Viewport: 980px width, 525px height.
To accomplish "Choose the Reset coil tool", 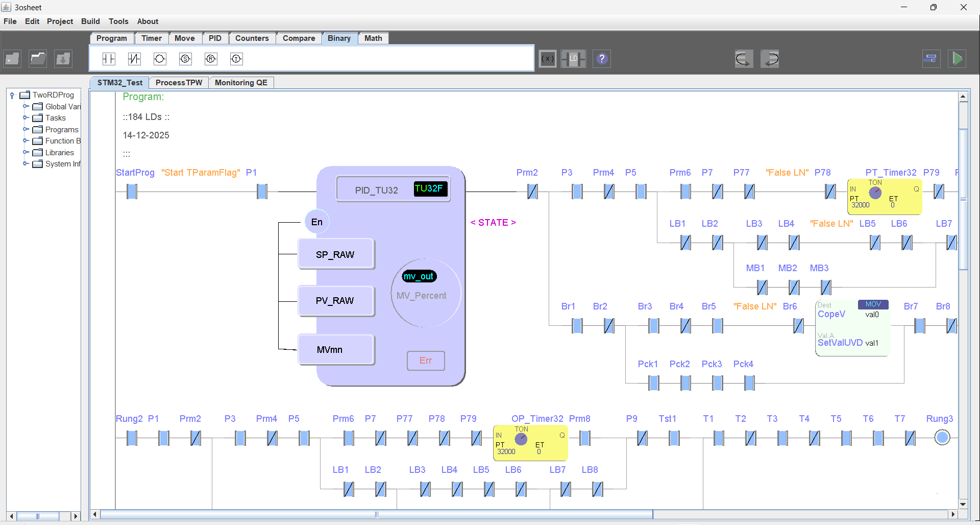I will coord(211,59).
